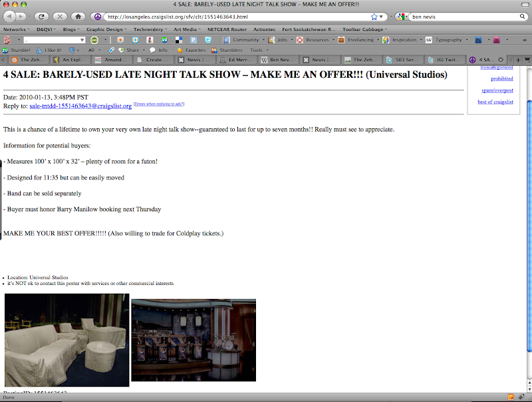Go forward with the Forward arrow button
Viewport: 532px width, 402px height.
pos(21,16)
